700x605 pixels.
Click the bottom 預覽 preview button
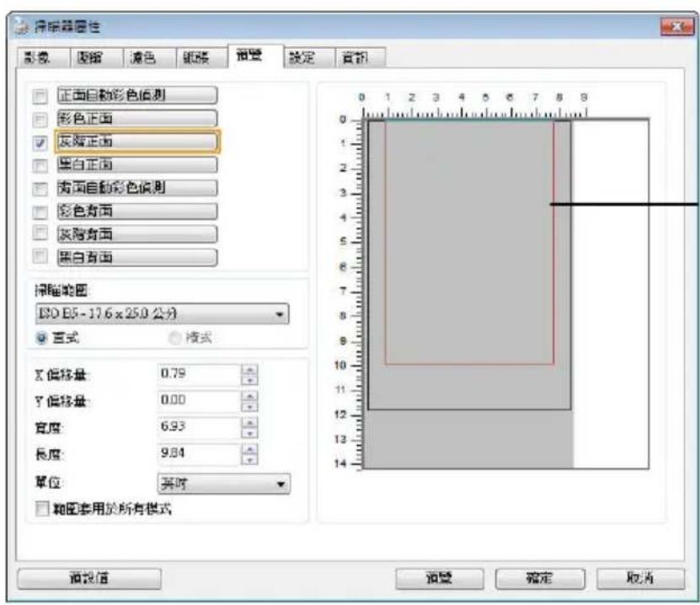(440, 579)
